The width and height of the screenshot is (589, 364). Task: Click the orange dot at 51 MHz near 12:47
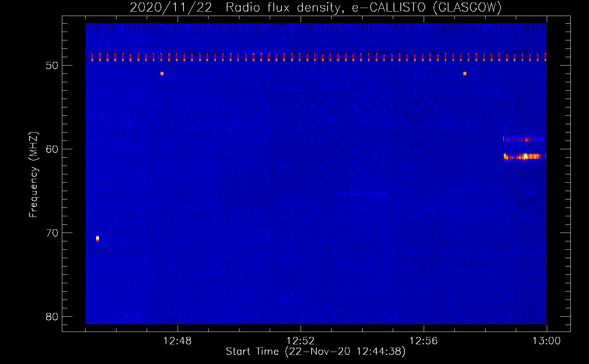click(x=162, y=74)
